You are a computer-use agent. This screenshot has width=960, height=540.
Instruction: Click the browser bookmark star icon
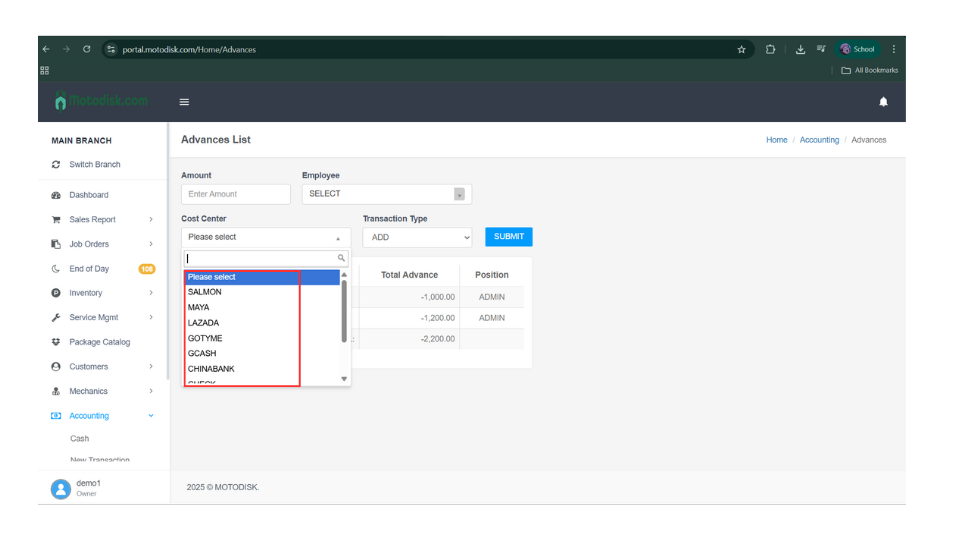741,49
